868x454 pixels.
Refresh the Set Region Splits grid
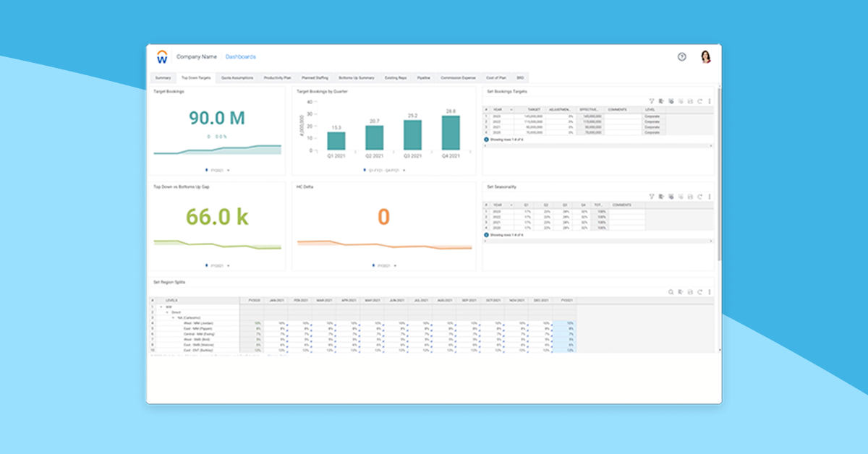(699, 291)
